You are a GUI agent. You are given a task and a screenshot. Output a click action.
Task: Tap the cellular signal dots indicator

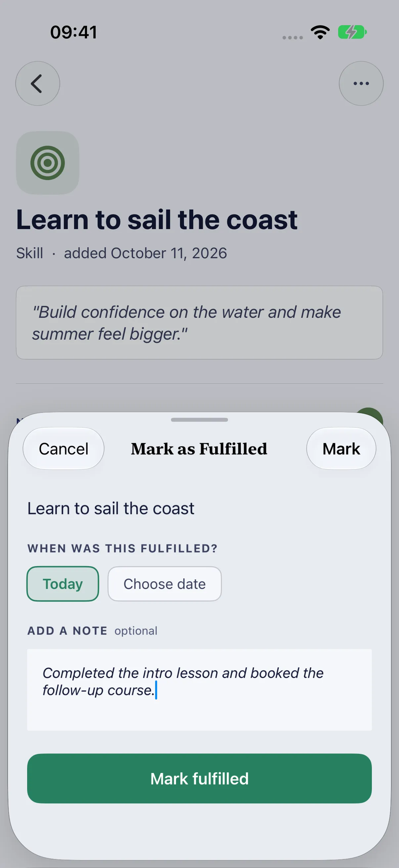[x=292, y=37]
